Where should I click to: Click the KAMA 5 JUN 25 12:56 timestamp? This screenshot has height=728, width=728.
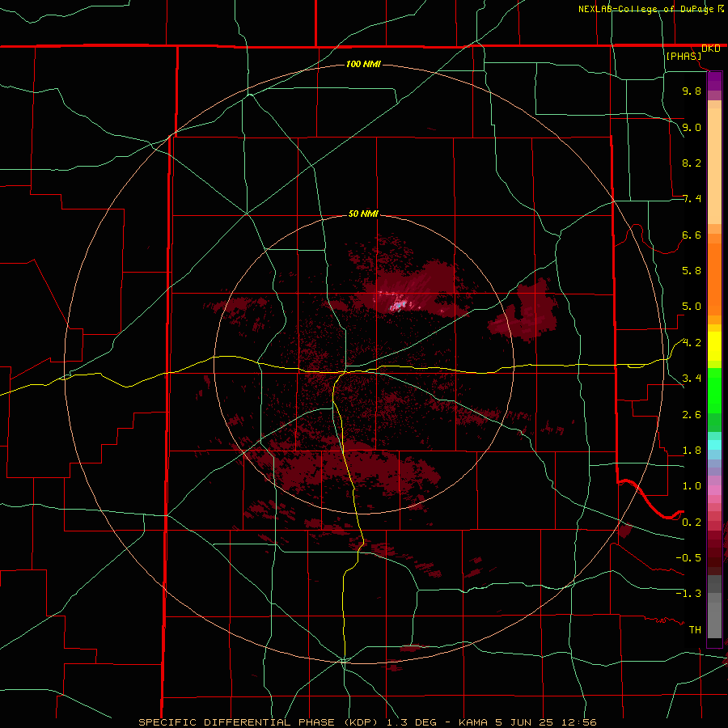click(x=527, y=722)
